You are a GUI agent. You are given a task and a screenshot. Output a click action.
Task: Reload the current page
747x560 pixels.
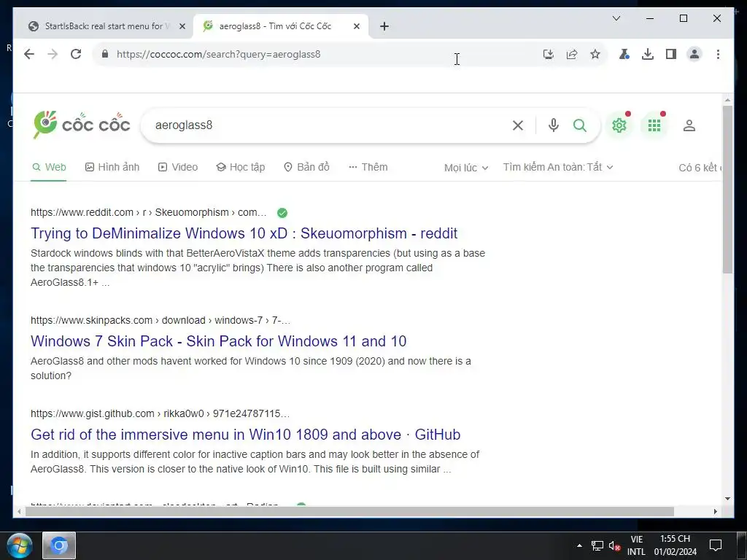click(76, 54)
